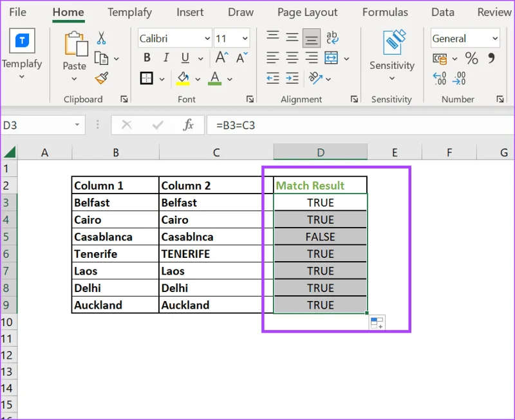Click the Orientation text angle icon
This screenshot has width=515, height=420.
tap(315, 78)
